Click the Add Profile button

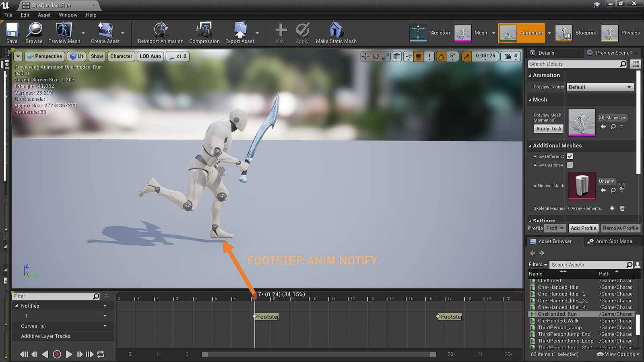point(583,228)
